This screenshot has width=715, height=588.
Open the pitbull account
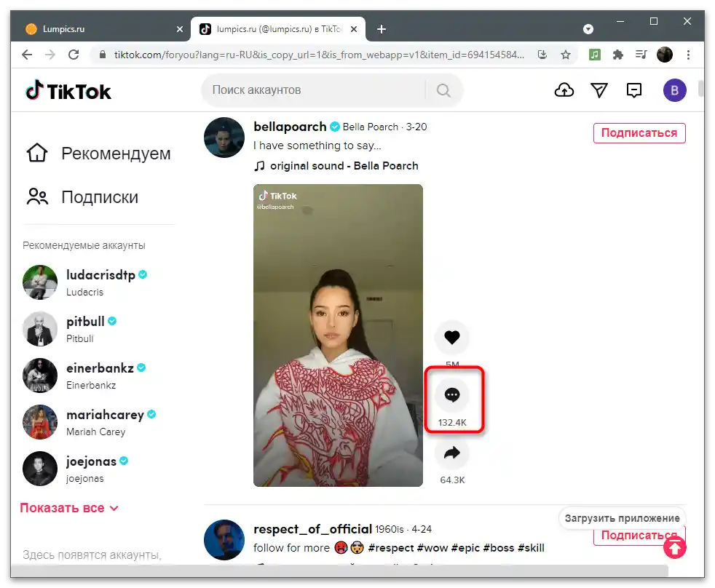click(70, 329)
